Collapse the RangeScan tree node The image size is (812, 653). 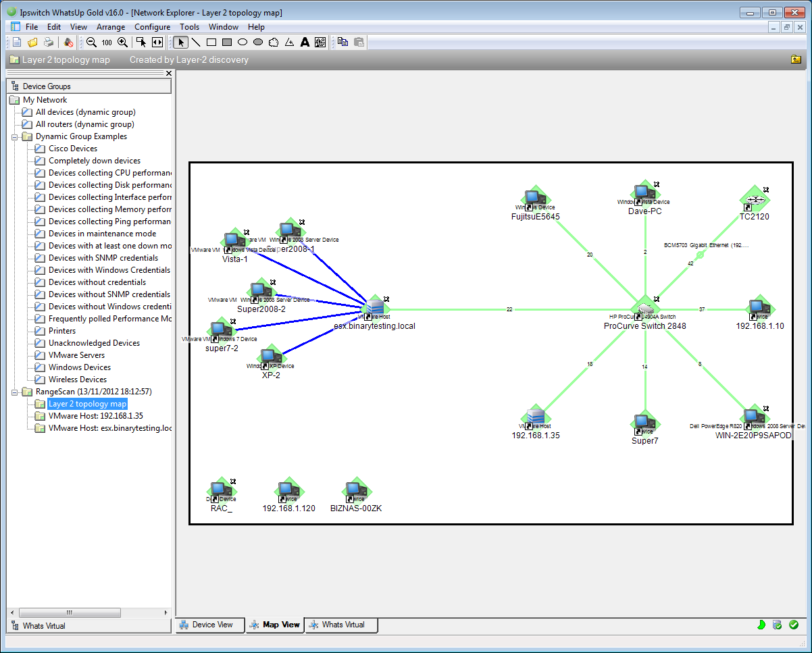point(16,392)
